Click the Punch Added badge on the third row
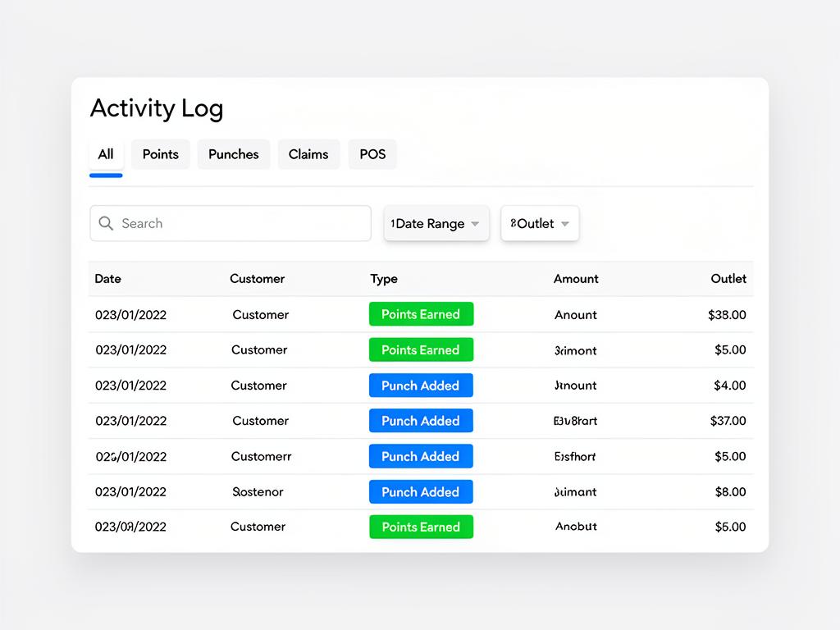 point(421,385)
